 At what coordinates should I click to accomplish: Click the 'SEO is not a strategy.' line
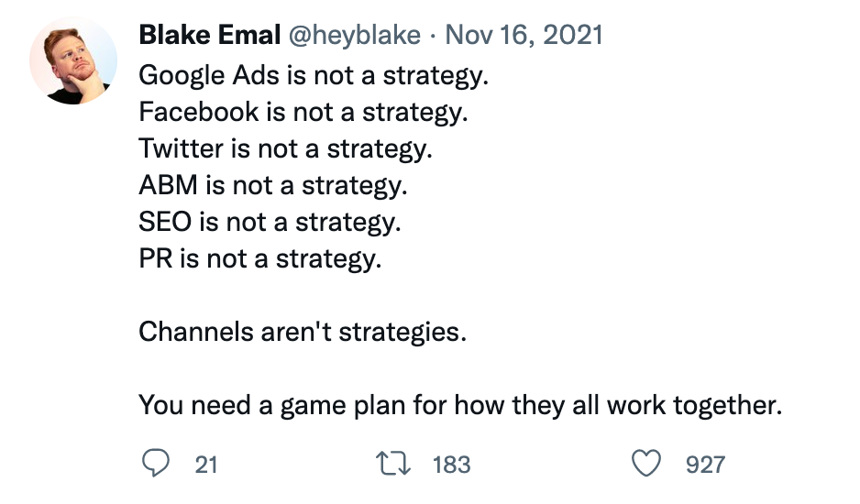tap(270, 222)
